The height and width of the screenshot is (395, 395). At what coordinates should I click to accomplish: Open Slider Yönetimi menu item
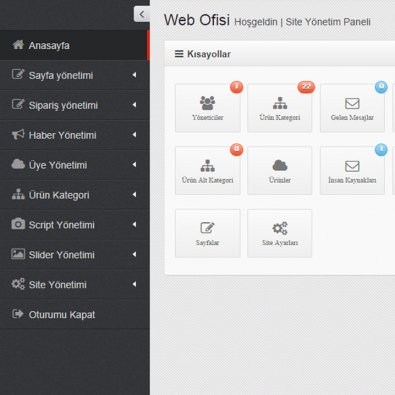click(75, 255)
